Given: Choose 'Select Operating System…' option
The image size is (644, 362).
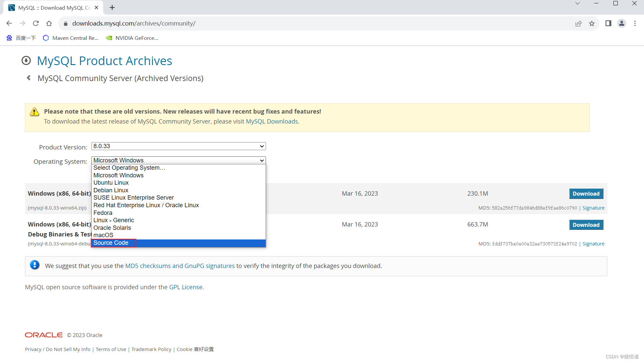Looking at the screenshot, I should pos(179,168).
